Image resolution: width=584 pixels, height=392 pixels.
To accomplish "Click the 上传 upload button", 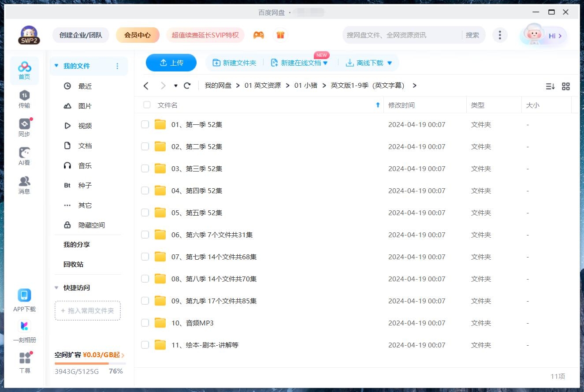I will 171,63.
